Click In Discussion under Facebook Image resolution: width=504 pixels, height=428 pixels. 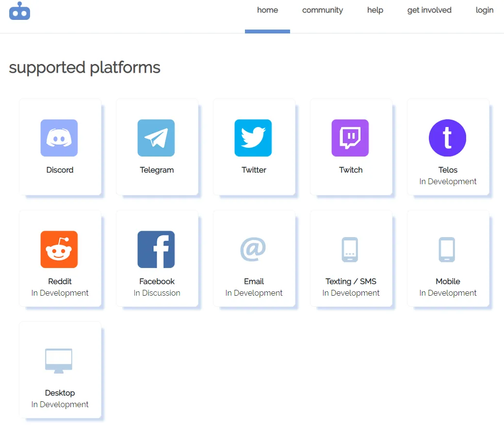pos(157,293)
